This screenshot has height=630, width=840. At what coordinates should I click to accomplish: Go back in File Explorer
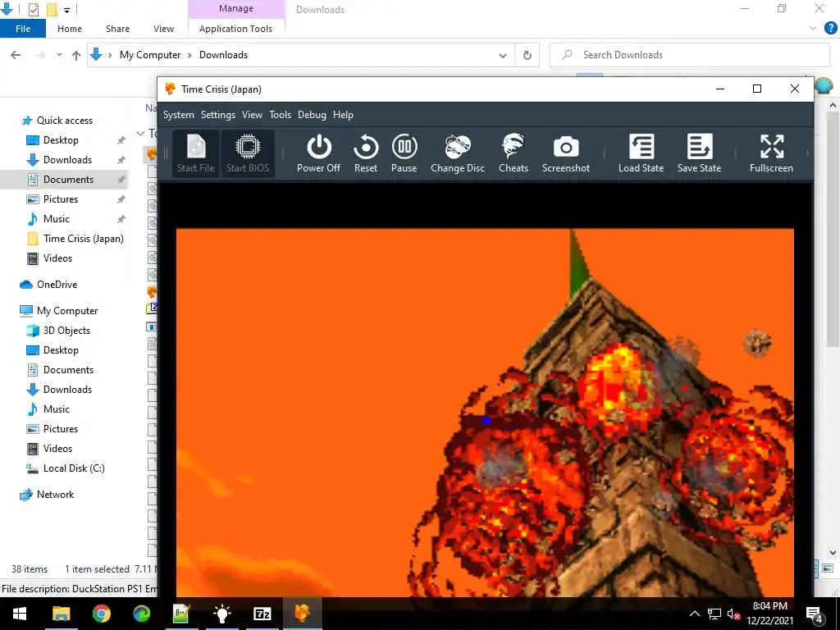[x=16, y=55]
